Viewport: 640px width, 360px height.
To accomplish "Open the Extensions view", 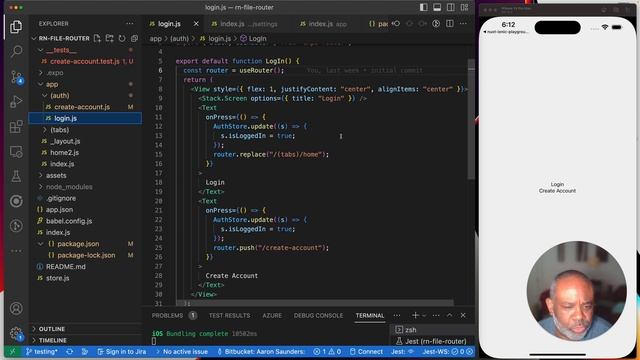I will click(x=16, y=127).
